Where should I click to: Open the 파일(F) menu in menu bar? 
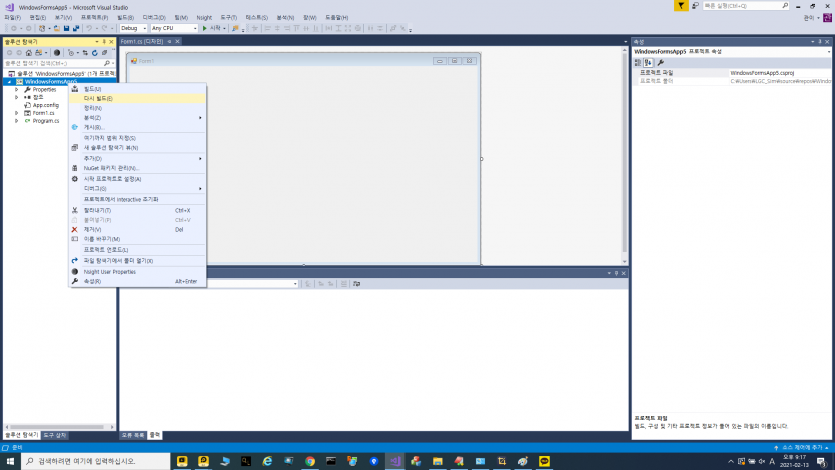pyautogui.click(x=12, y=18)
